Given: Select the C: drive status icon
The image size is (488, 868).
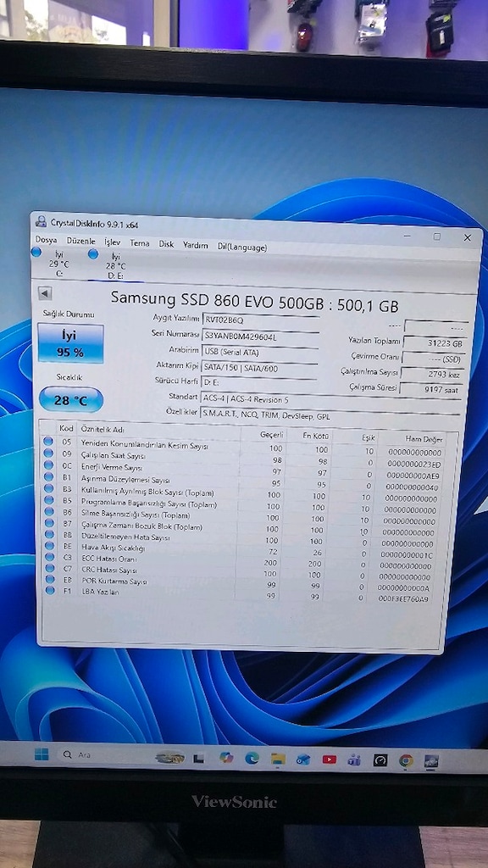Looking at the screenshot, I should click(x=36, y=252).
